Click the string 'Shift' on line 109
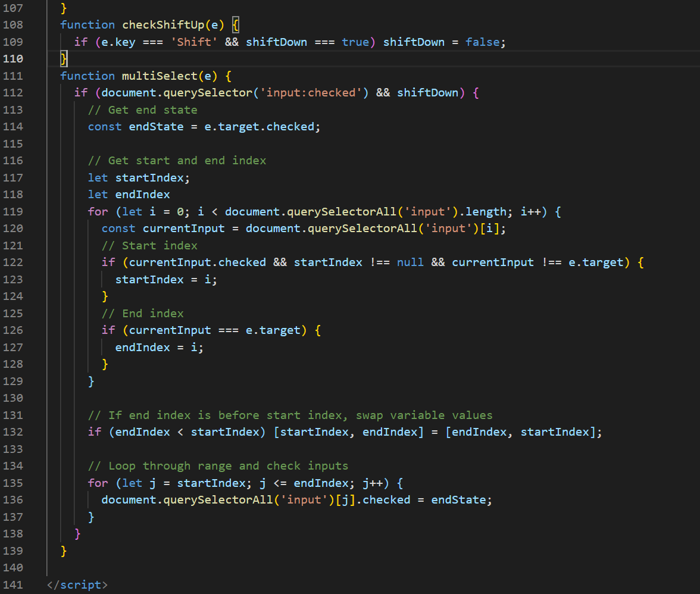The height and width of the screenshot is (594, 700). point(194,42)
